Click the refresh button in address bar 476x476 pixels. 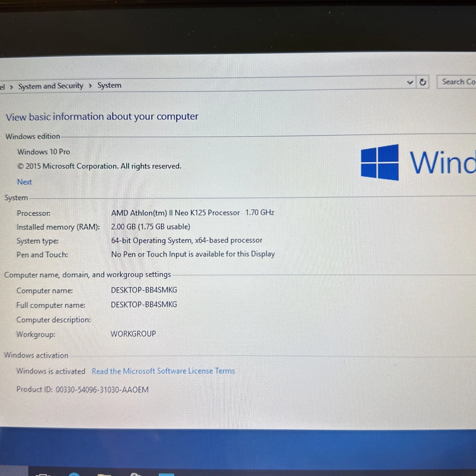coord(423,82)
